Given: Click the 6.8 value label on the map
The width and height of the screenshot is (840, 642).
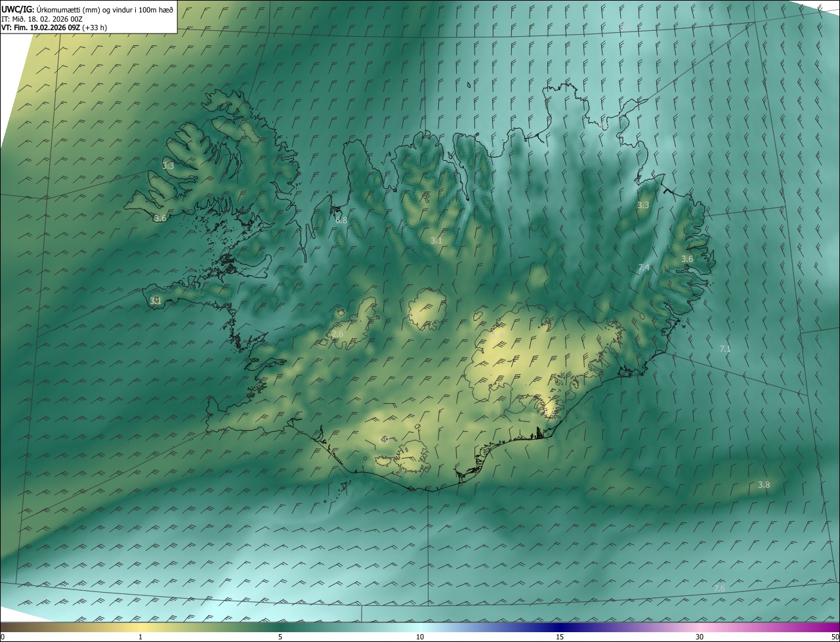Looking at the screenshot, I should tap(341, 220).
